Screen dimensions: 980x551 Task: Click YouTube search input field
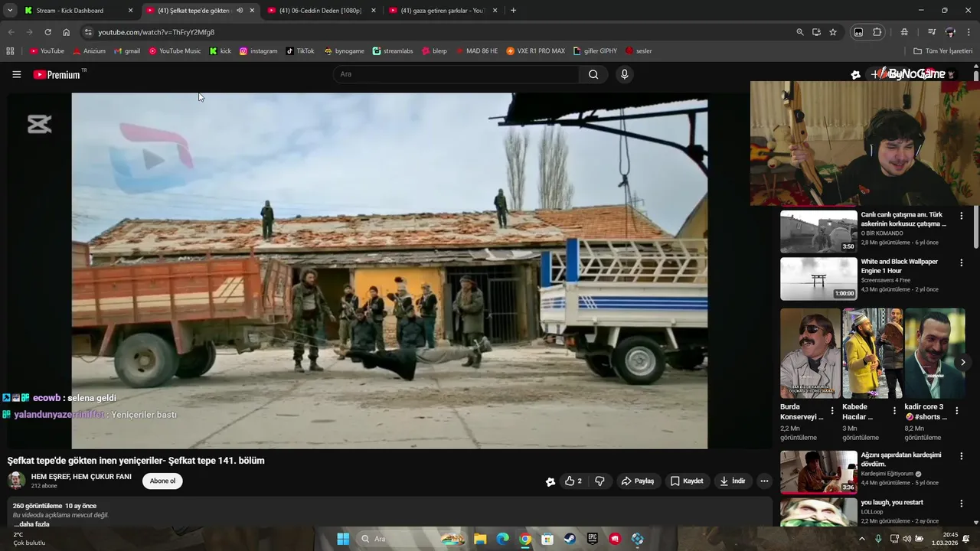click(456, 74)
